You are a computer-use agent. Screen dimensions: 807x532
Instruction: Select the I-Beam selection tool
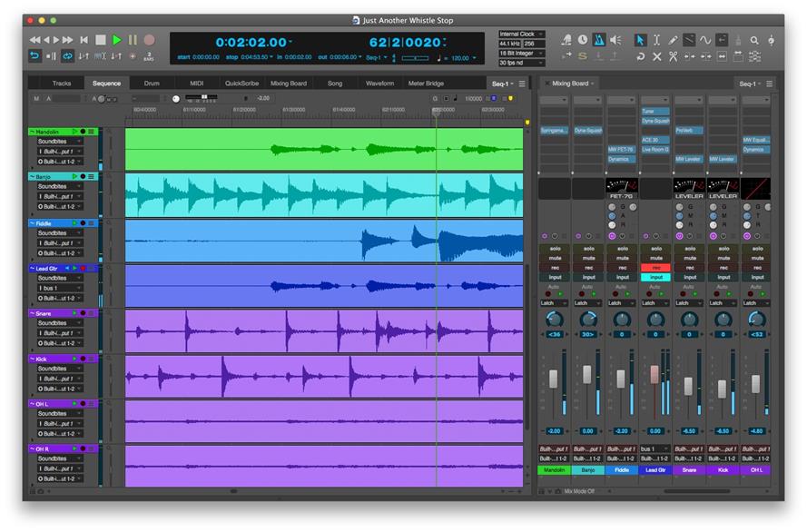(656, 40)
